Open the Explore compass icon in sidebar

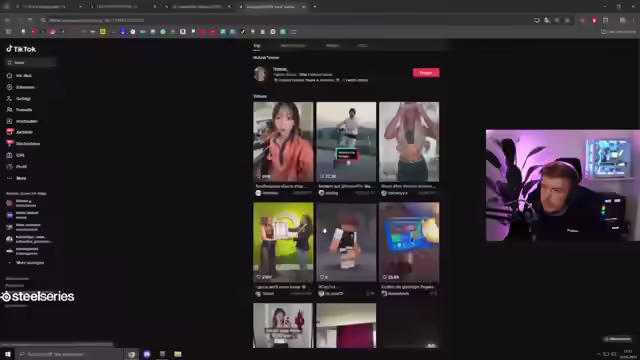click(x=9, y=87)
